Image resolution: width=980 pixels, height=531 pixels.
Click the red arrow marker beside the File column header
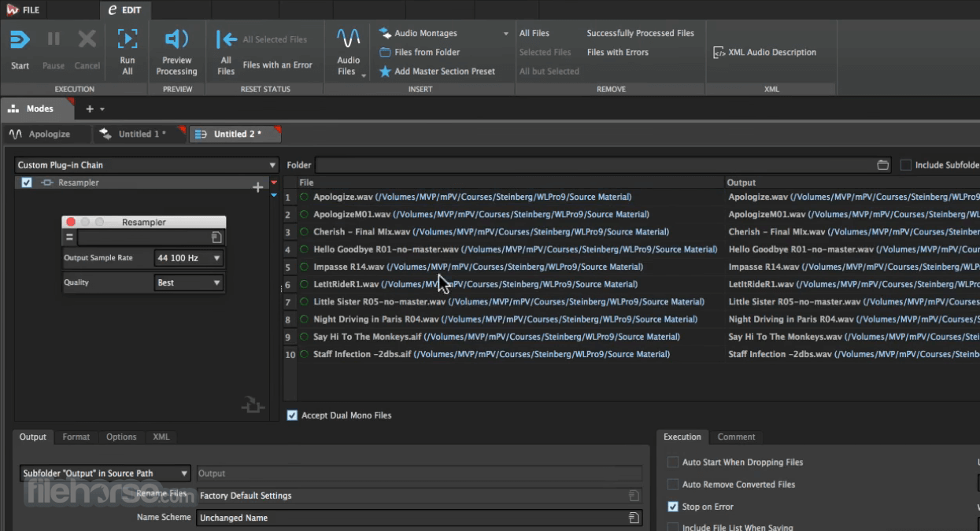(274, 183)
